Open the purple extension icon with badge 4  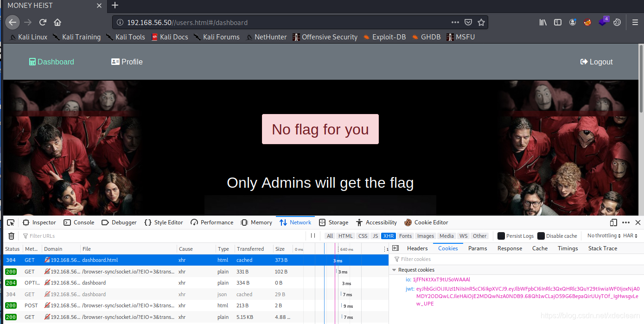603,22
